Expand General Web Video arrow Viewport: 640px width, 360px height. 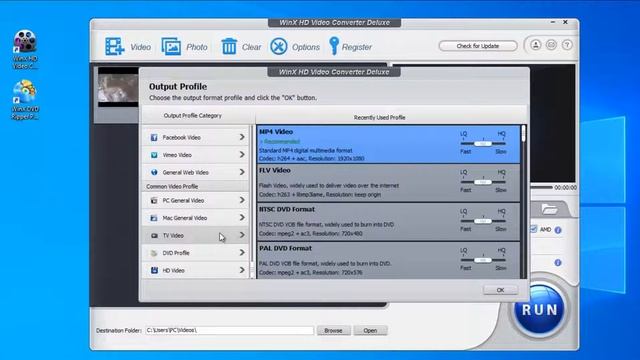pyautogui.click(x=242, y=172)
